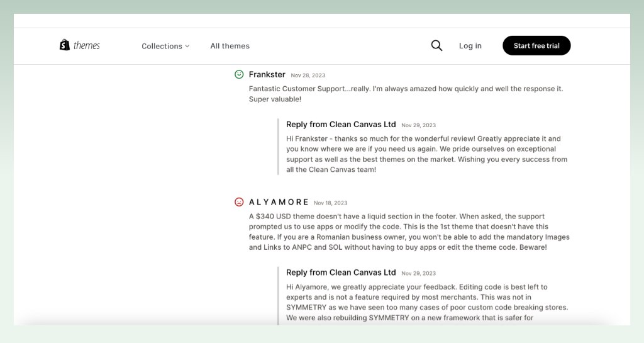This screenshot has height=343, width=644.
Task: Click review date Nov 18, 2023
Action: tap(331, 203)
